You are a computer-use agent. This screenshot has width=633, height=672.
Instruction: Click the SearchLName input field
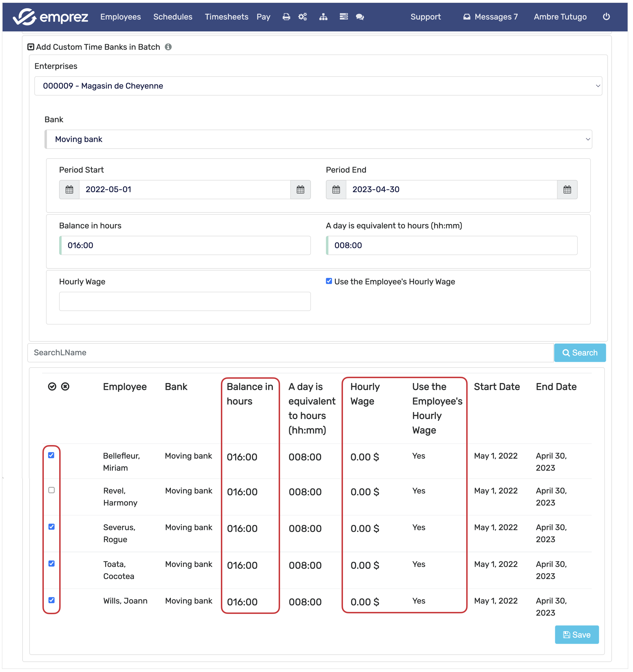tap(290, 353)
